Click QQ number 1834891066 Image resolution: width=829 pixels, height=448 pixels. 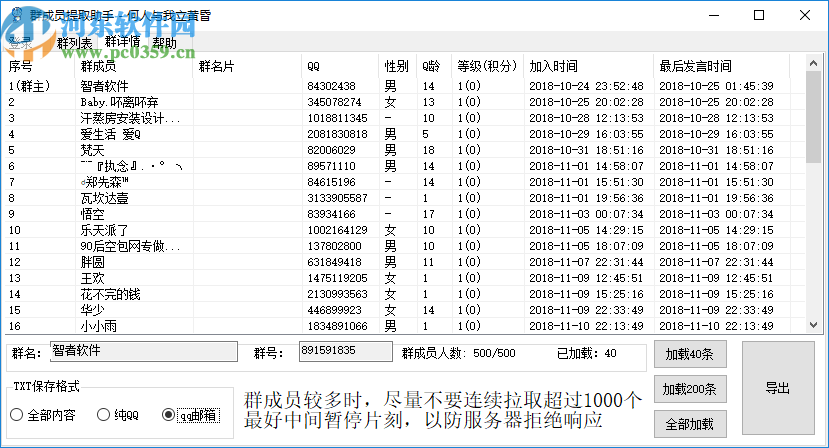[x=337, y=326]
